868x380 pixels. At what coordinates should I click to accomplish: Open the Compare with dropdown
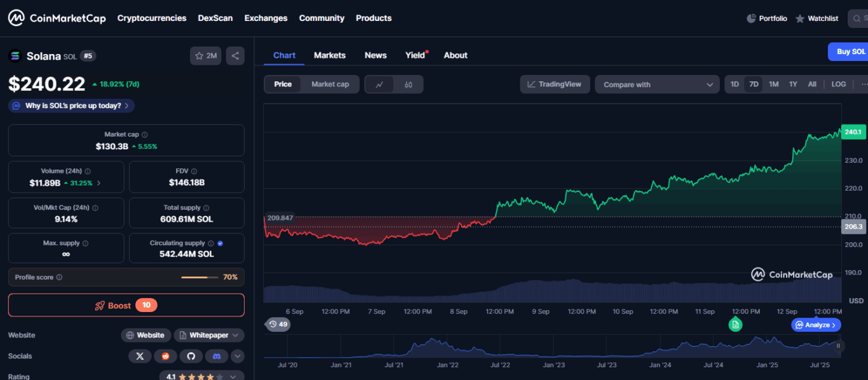pyautogui.click(x=657, y=85)
